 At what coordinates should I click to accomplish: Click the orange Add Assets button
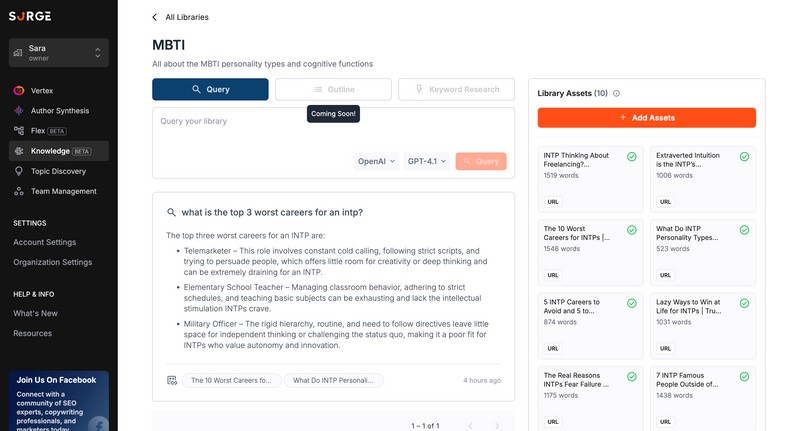point(646,118)
